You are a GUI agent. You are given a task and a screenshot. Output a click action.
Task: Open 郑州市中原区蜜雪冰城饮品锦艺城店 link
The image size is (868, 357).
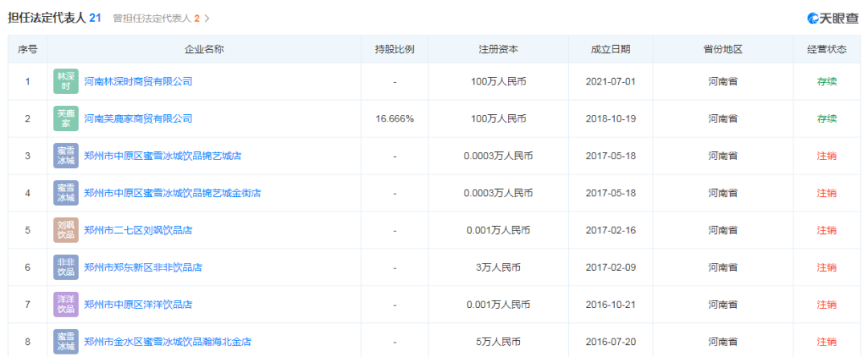162,156
